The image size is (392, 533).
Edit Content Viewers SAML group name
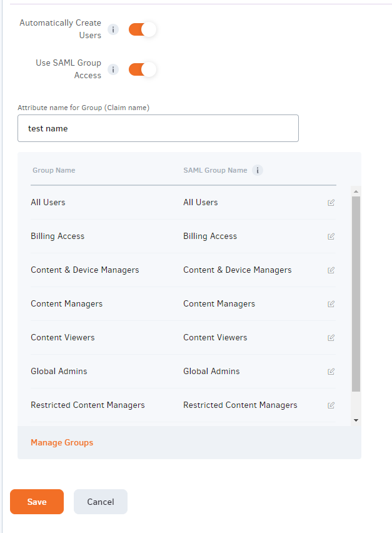coord(331,338)
